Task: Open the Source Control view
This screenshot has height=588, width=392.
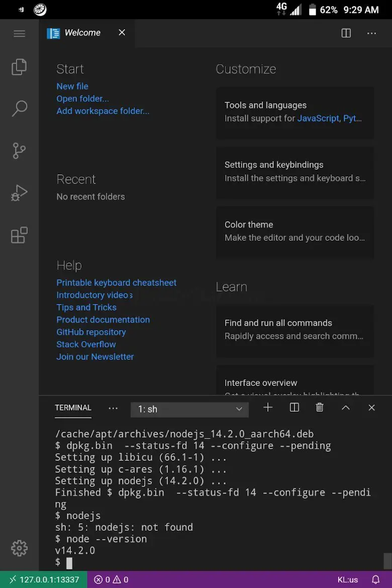Action: coord(19,151)
